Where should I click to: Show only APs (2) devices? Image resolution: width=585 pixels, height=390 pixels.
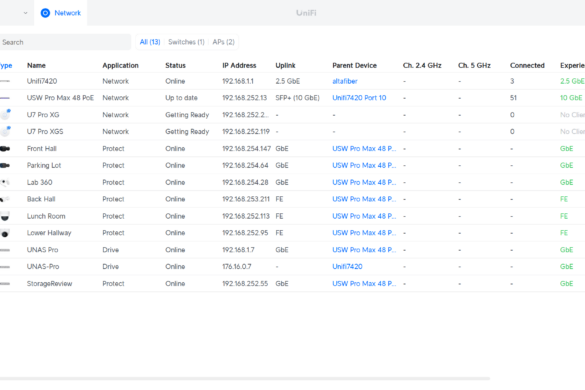click(223, 42)
